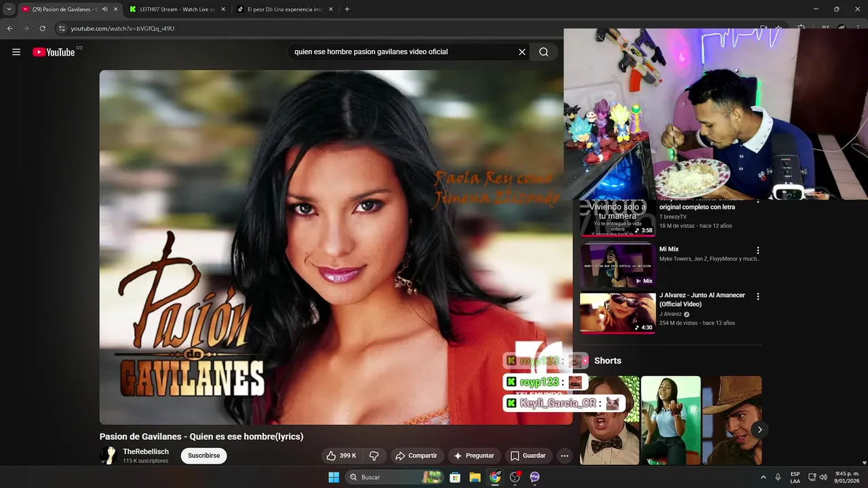Image resolution: width=868 pixels, height=488 pixels.
Task: Open the Compartir share dialog
Action: pos(416,456)
